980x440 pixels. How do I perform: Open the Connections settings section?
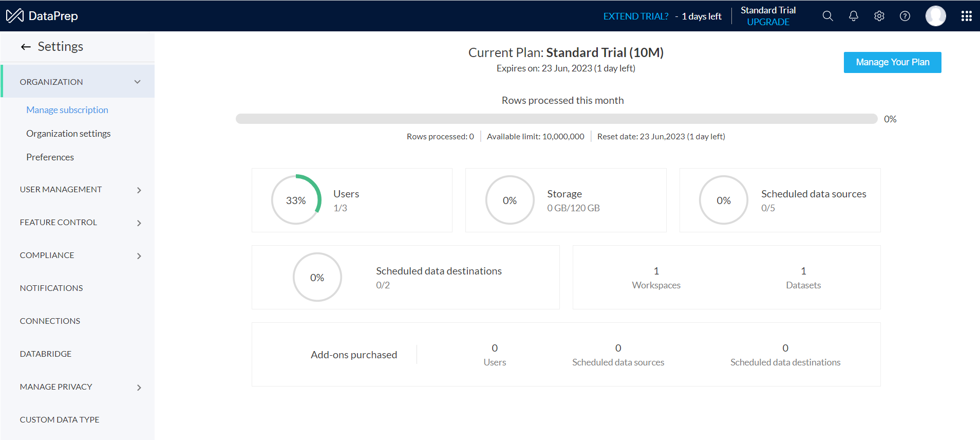(x=50, y=321)
